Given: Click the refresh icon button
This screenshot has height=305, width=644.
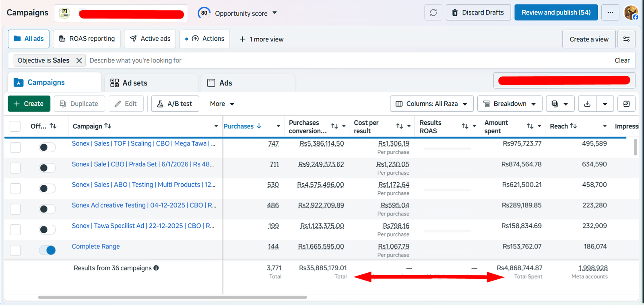Looking at the screenshot, I should (433, 12).
